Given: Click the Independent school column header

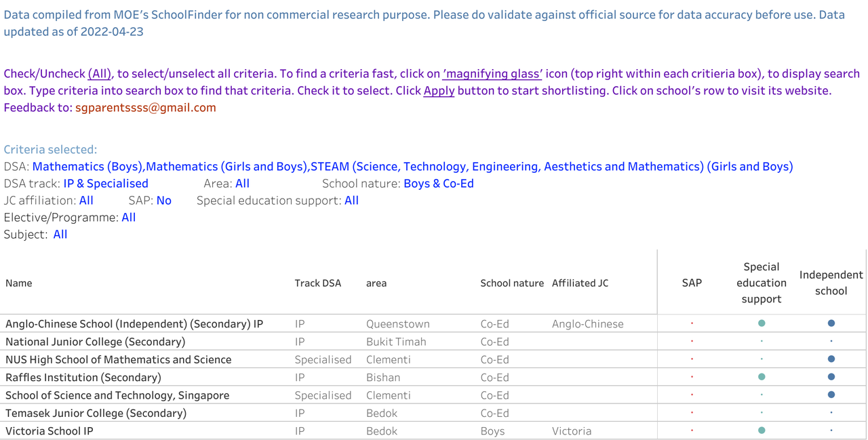Looking at the screenshot, I should 831,283.
